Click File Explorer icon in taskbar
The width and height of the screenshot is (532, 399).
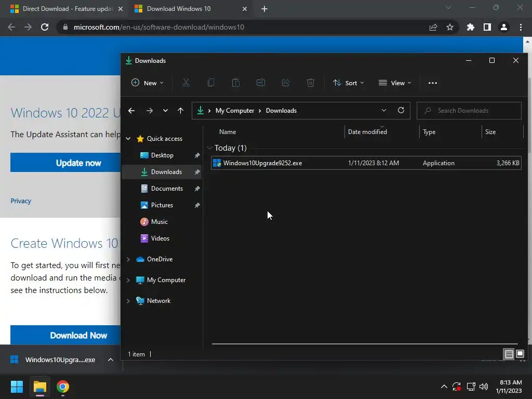(x=39, y=387)
